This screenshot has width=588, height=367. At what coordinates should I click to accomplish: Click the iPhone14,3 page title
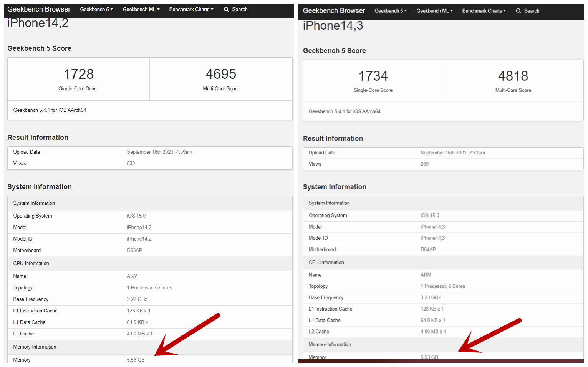pos(333,25)
